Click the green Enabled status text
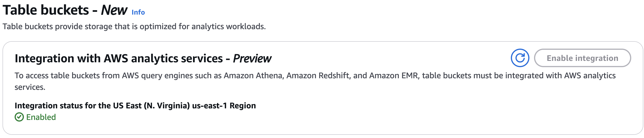The width and height of the screenshot is (644, 138). click(x=41, y=117)
